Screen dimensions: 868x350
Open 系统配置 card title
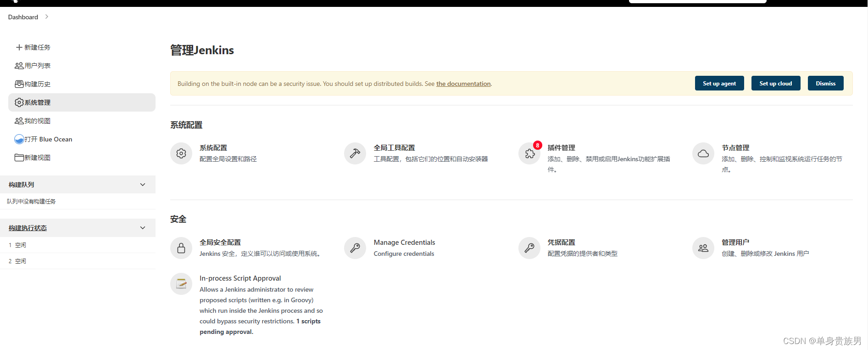coord(213,148)
